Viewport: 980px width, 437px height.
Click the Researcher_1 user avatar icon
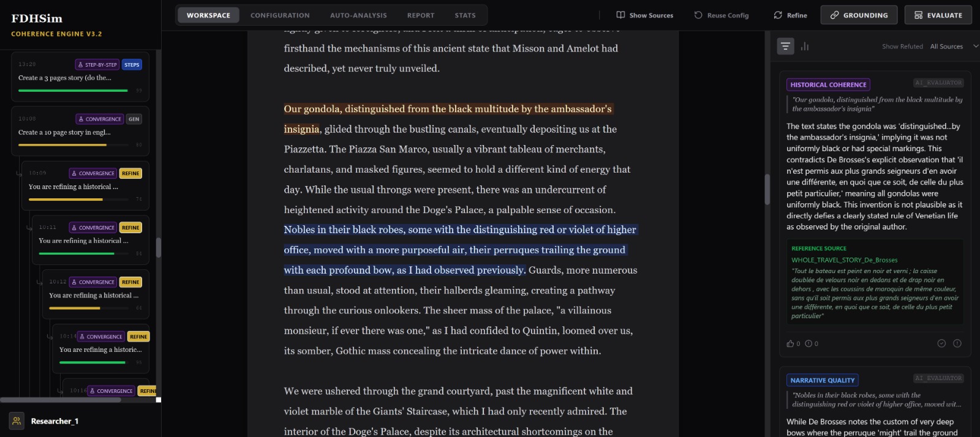tap(17, 421)
